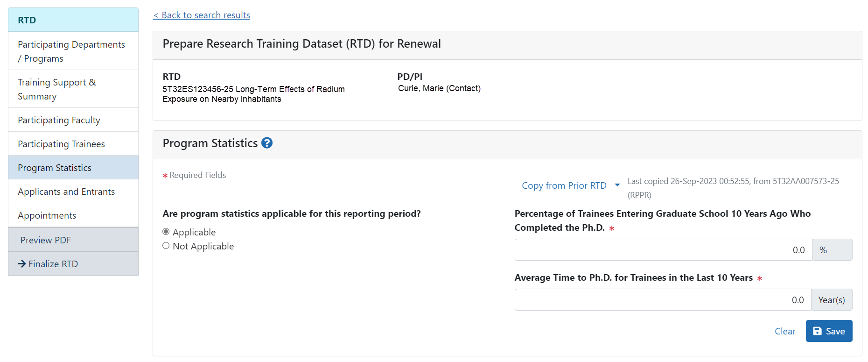The width and height of the screenshot is (868, 362).
Task: Go to Training Support & Summary
Action: point(57,89)
